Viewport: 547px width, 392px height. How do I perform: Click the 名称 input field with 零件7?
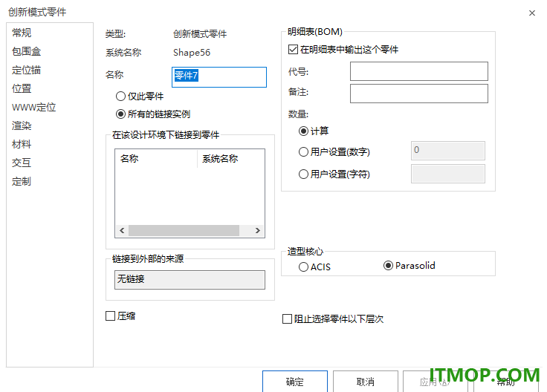pyautogui.click(x=219, y=77)
